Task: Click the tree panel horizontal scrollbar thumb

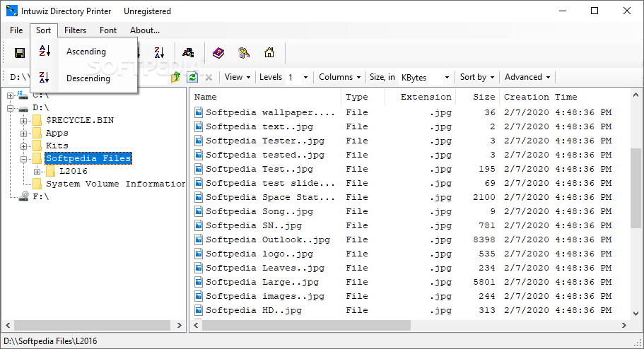Action: coord(93,325)
